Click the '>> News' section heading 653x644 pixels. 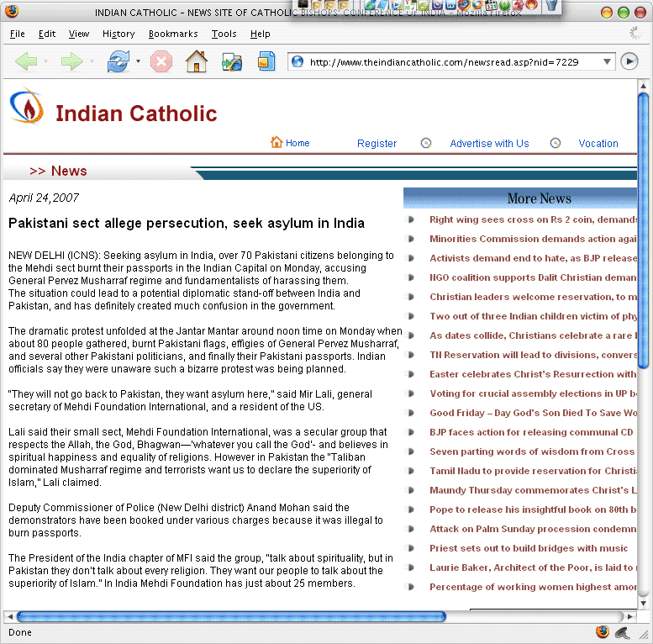[58, 171]
